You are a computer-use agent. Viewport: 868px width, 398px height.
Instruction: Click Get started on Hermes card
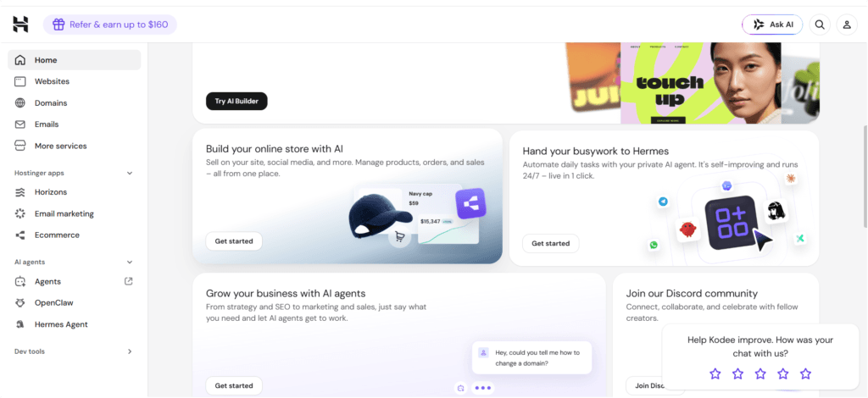coord(550,243)
